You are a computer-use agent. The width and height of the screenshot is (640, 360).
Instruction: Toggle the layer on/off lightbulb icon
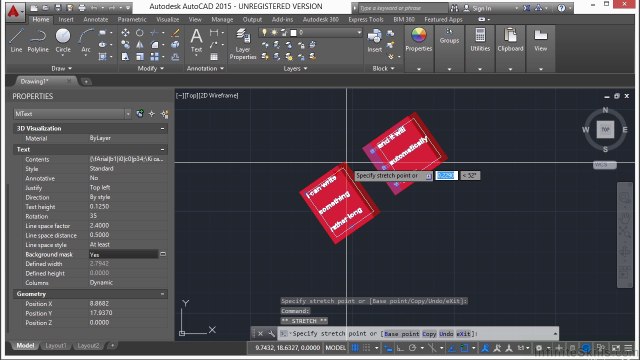tap(264, 32)
